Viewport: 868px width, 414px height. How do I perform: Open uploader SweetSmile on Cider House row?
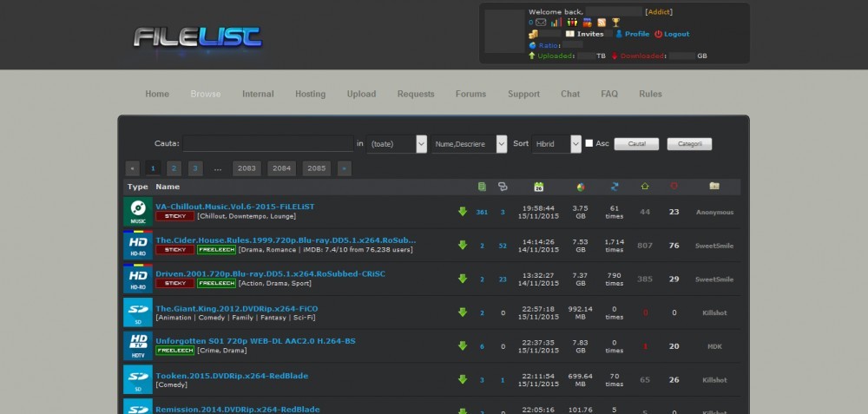coord(714,246)
